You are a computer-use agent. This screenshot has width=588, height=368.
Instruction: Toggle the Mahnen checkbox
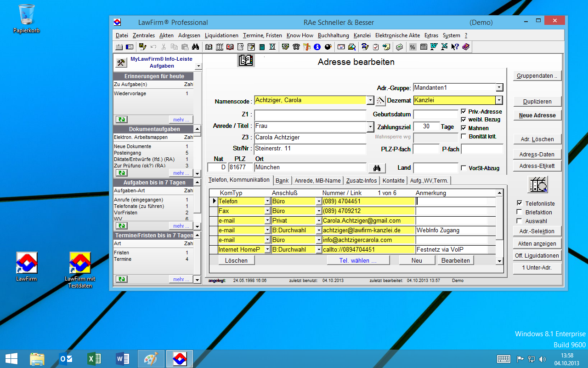click(464, 128)
